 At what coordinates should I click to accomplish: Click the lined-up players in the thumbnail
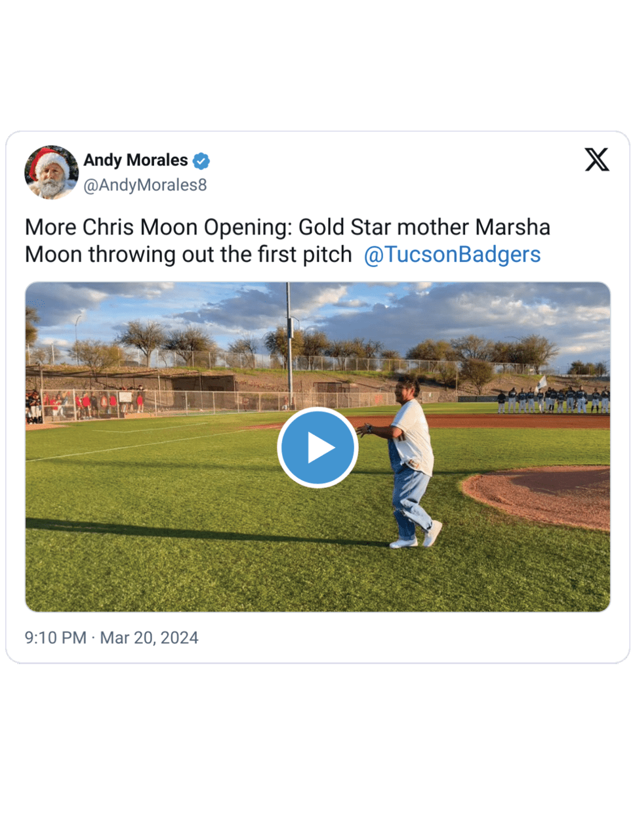tap(553, 400)
